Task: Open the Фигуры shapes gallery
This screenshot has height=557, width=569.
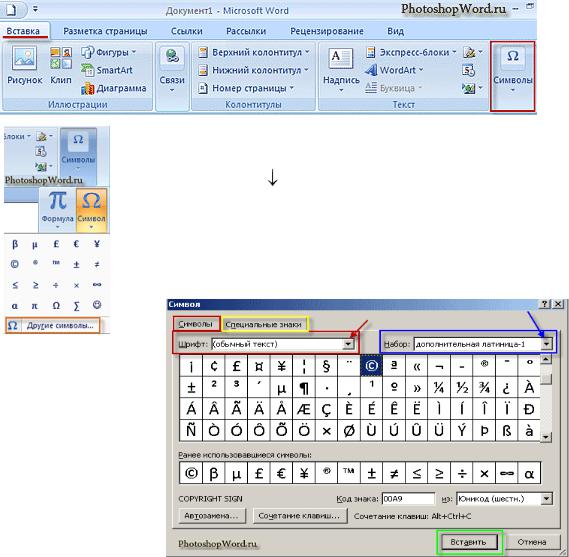Action: (109, 52)
